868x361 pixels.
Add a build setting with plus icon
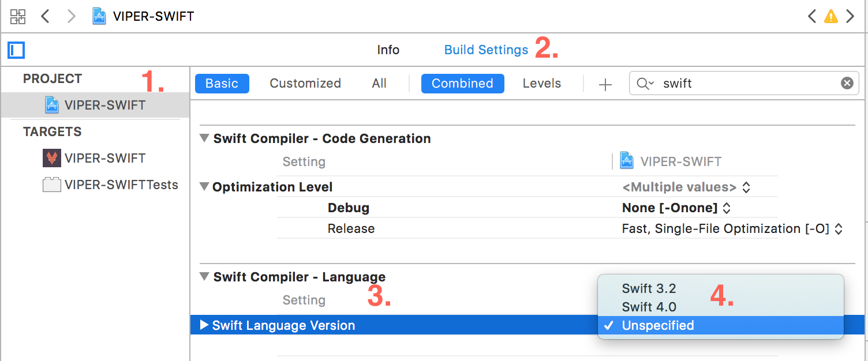[x=605, y=84]
